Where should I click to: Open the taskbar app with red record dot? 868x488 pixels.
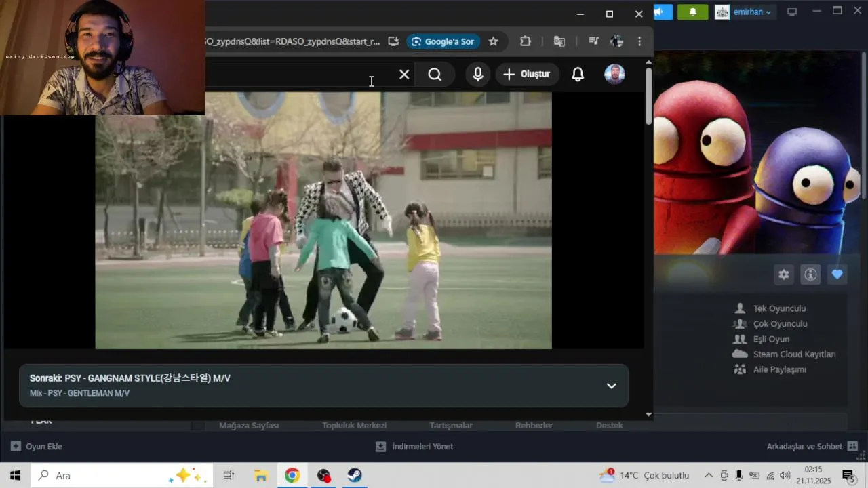(x=324, y=476)
